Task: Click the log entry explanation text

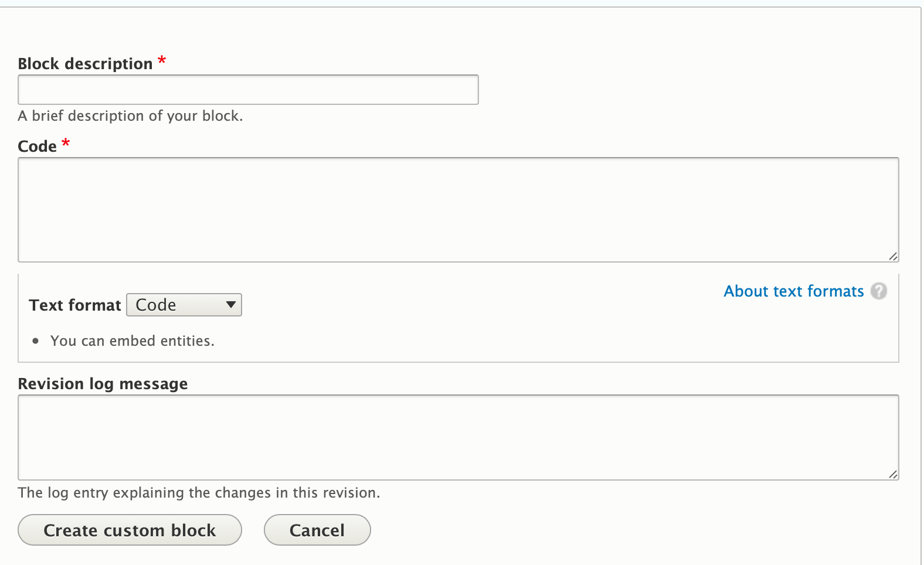Action: click(x=199, y=493)
